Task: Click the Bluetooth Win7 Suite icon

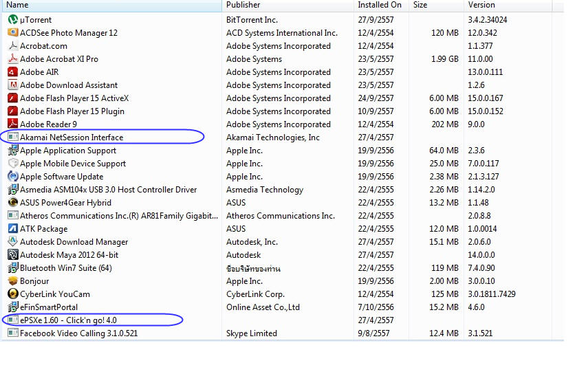Action: [x=13, y=268]
